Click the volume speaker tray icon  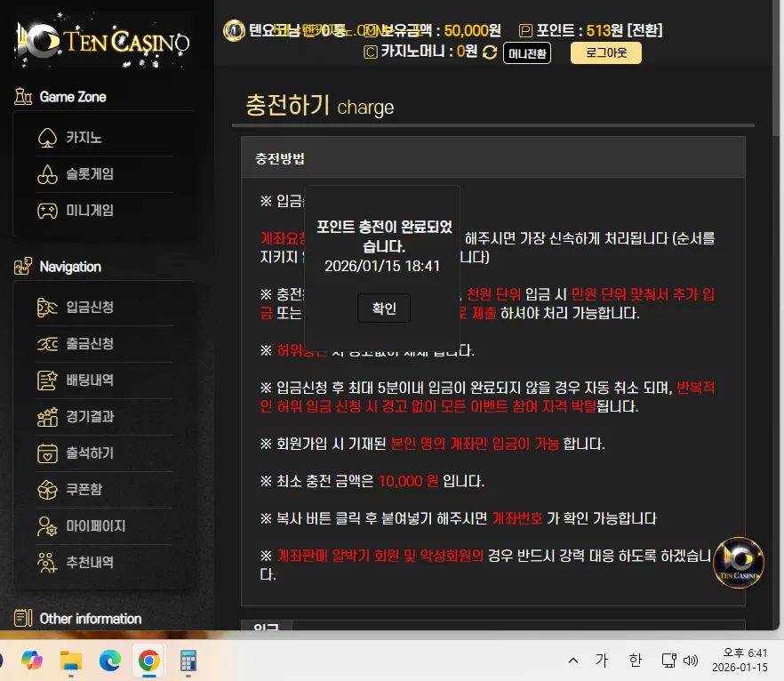[691, 661]
